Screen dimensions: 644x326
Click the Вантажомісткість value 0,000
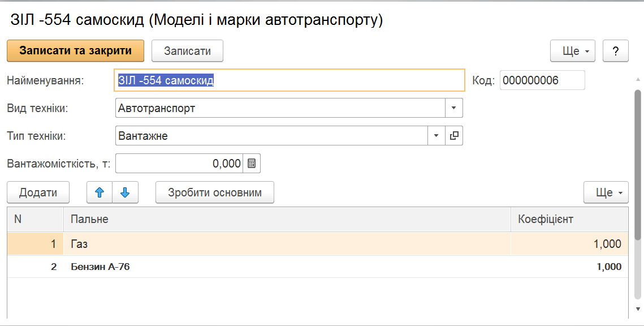pos(179,164)
